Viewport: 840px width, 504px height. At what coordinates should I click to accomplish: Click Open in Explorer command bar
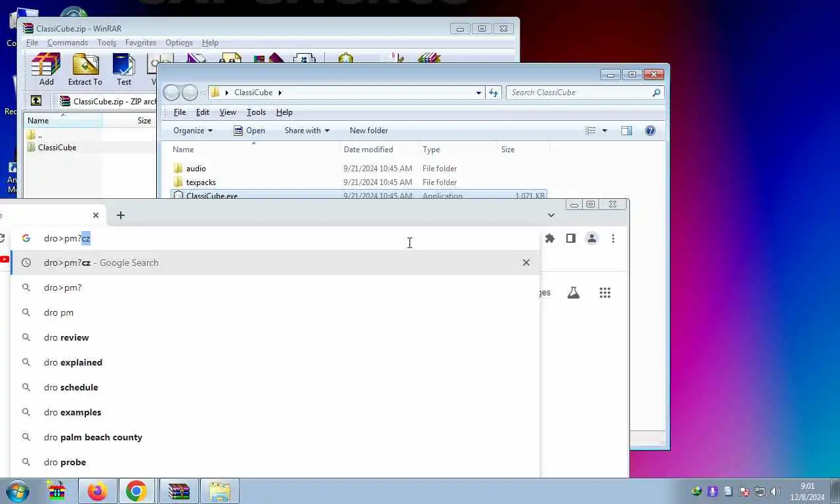coord(249,131)
